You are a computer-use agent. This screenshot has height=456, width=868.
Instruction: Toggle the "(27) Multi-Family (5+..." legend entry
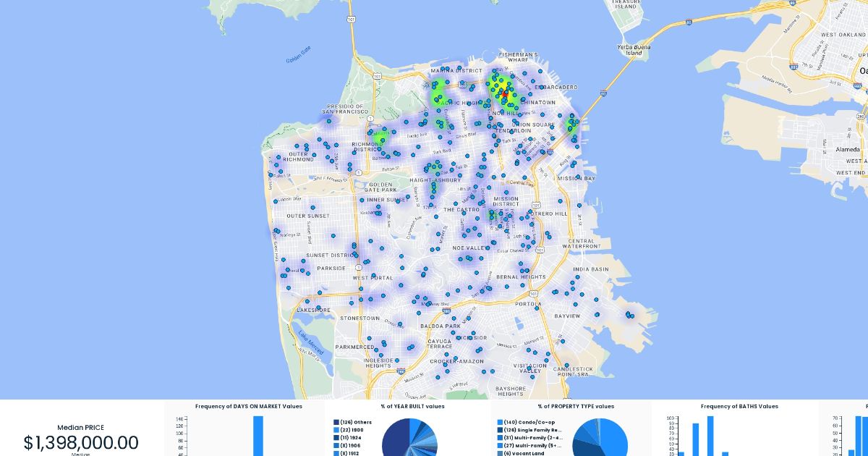[x=530, y=446]
